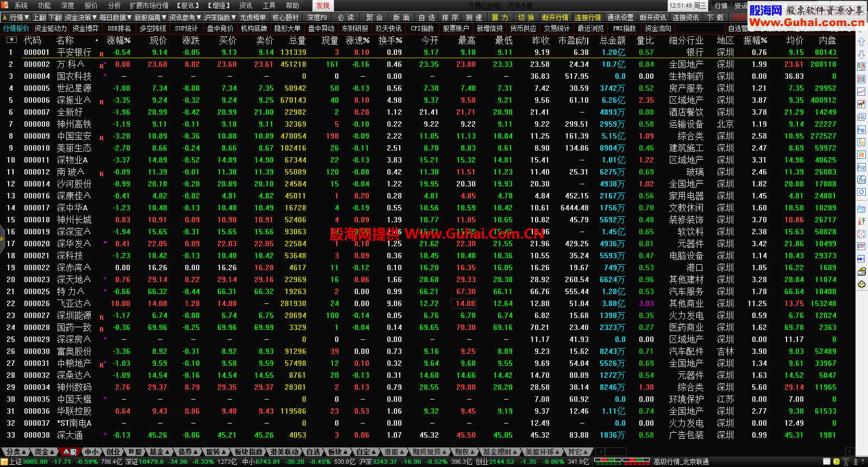This screenshot has height=467, width=868.
Task: Open the column selector triangle before 代码
Action: click(11, 40)
